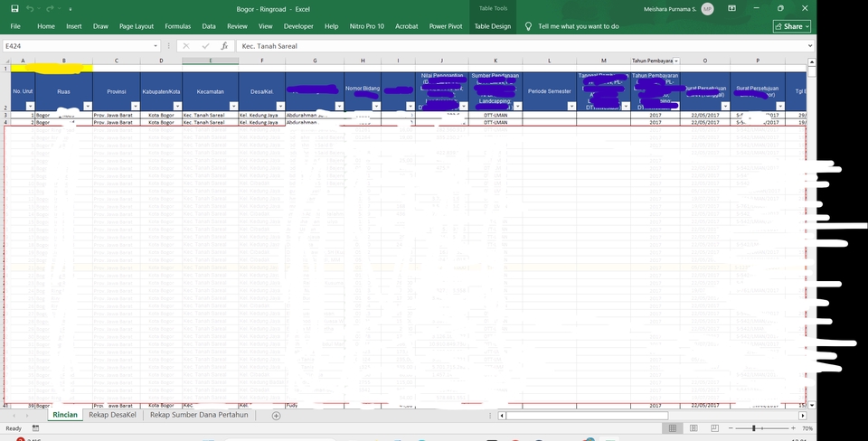Click cell 'Kel. Kedung Jaya' in row 4
Viewport: 868px width, 441px height.
click(262, 122)
